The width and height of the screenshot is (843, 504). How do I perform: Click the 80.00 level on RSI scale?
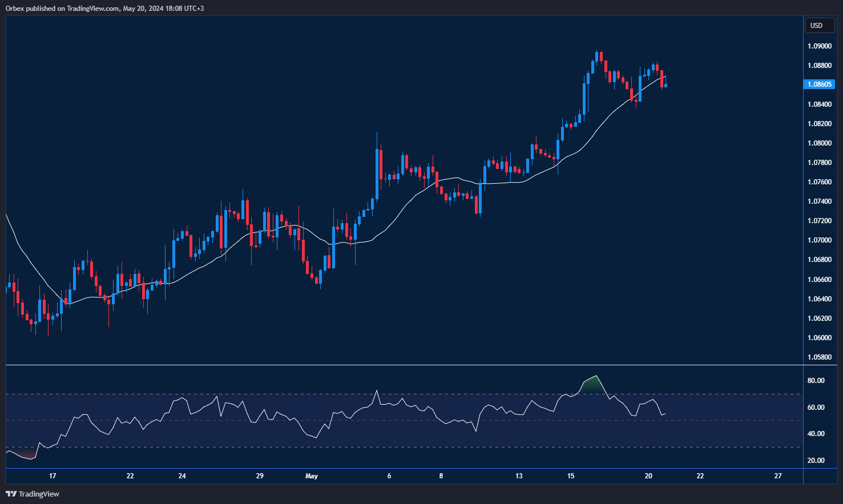[816, 381]
